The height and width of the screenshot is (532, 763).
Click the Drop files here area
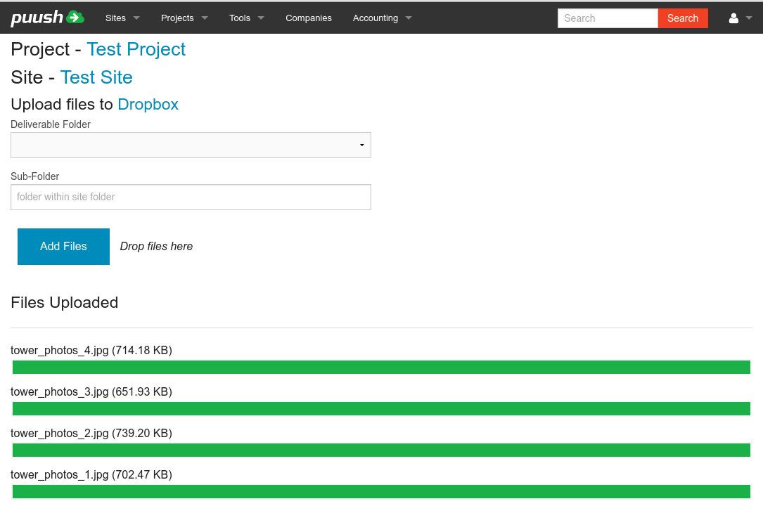tap(156, 247)
